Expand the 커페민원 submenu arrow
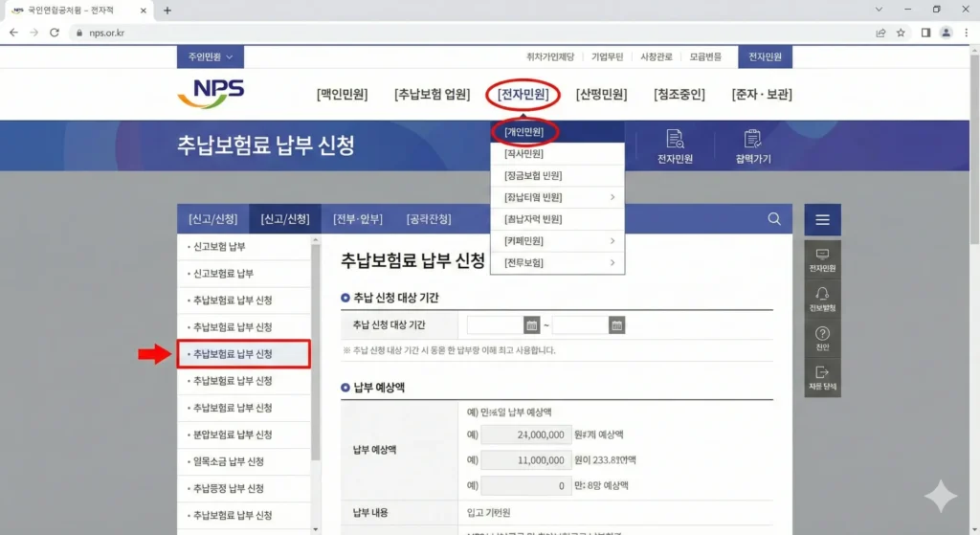Screen dimensions: 980x535 click(x=612, y=241)
